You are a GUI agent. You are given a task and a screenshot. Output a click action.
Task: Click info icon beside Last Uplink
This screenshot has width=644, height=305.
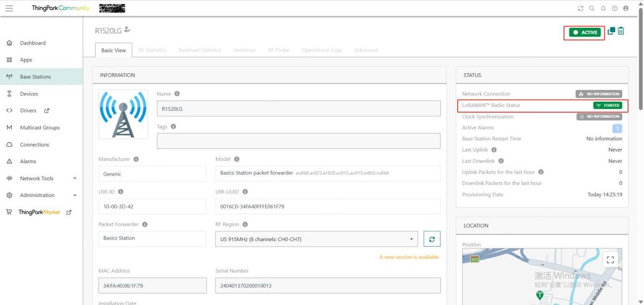point(494,150)
